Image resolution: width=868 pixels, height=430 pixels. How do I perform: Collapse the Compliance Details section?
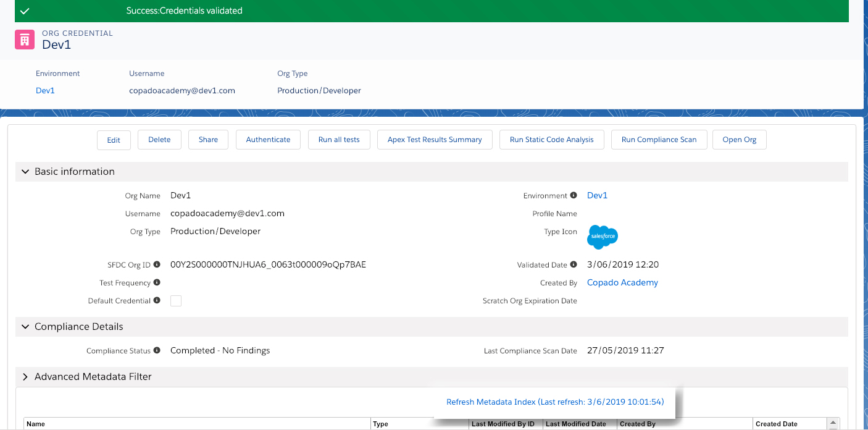click(x=25, y=327)
